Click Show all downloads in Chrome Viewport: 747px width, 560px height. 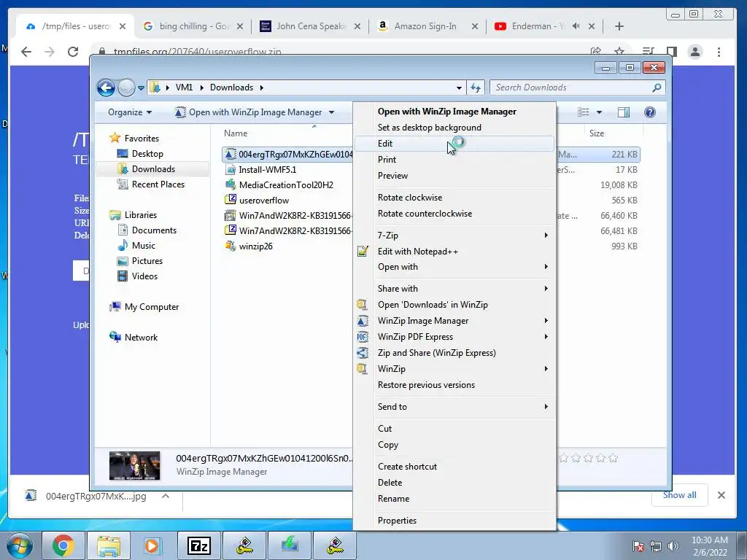click(679, 495)
